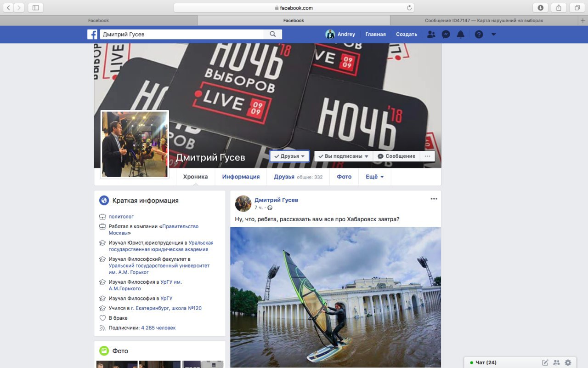Toggle Safari's sidebar button

[35, 7]
